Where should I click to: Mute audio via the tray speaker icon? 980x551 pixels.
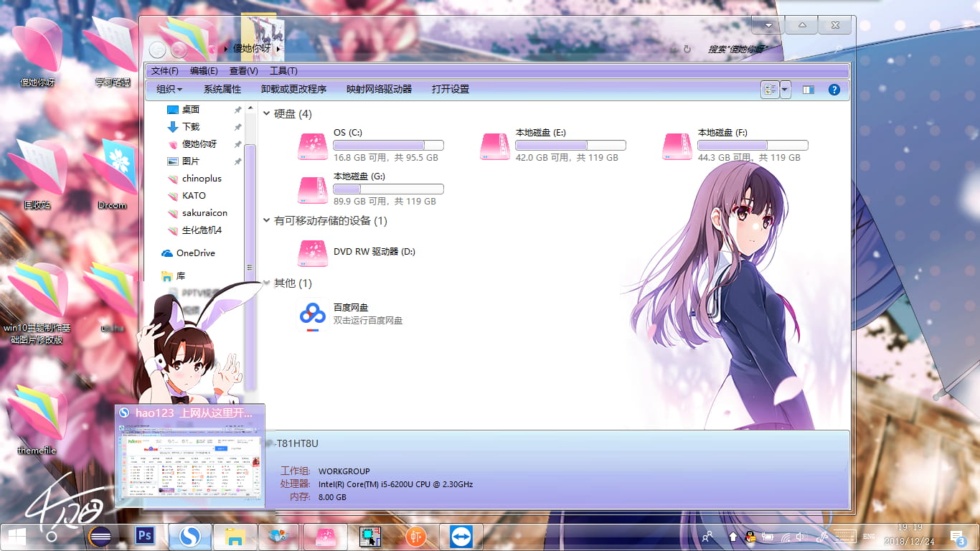tap(799, 536)
